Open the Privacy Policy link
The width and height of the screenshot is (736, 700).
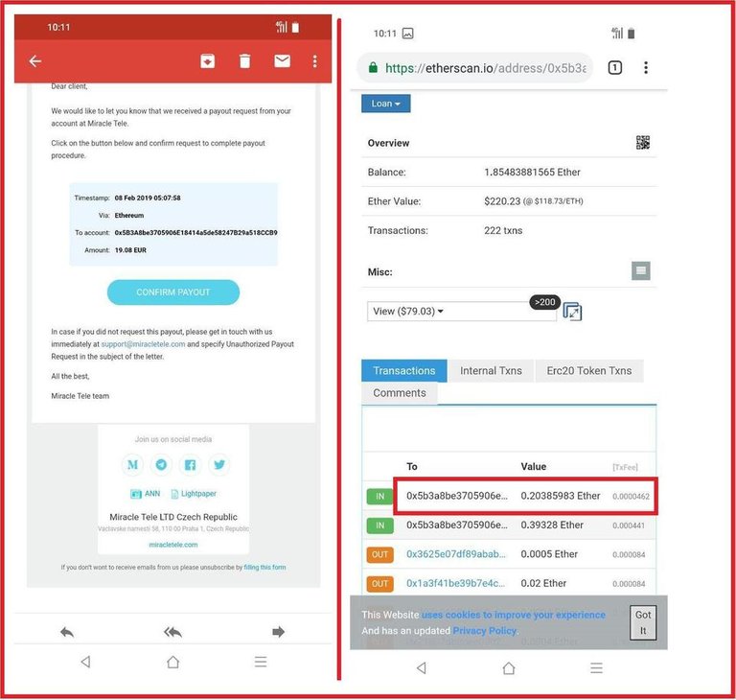pos(485,630)
